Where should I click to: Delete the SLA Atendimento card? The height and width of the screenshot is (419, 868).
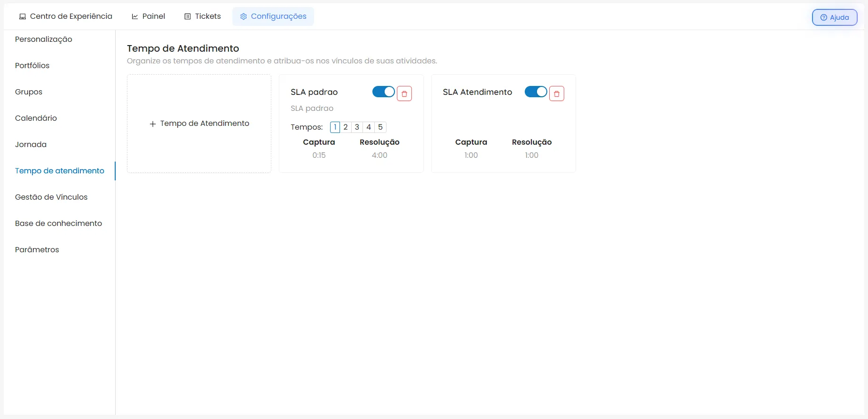557,93
